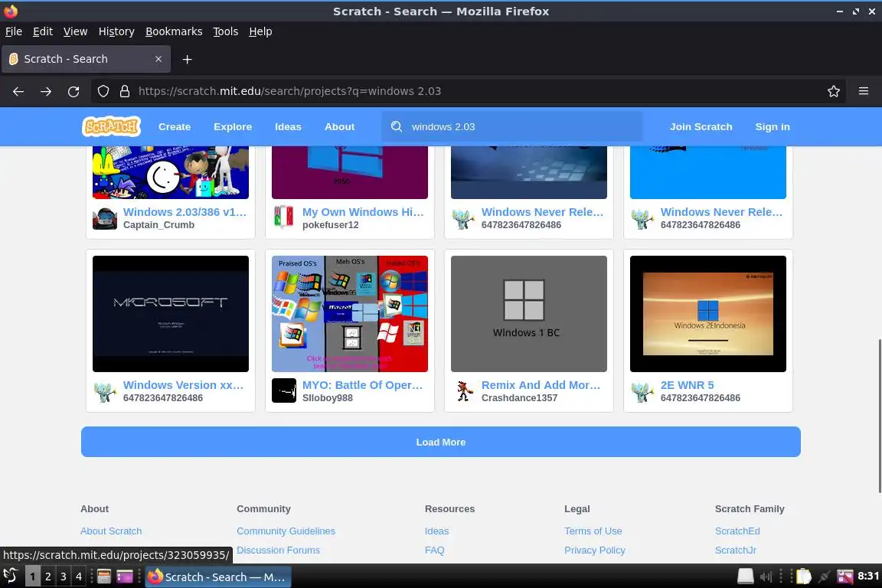This screenshot has height=588, width=882.
Task: Close the Scratch - Search tab
Action: pos(158,59)
